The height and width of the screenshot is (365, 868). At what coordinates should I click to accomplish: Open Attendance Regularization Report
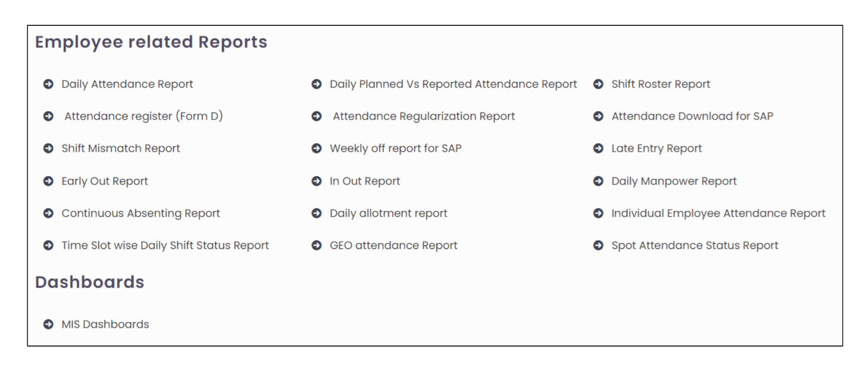[424, 116]
